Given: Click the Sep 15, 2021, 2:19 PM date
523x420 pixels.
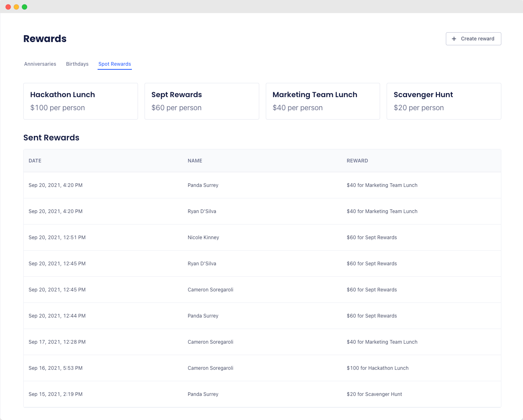Looking at the screenshot, I should 56,394.
